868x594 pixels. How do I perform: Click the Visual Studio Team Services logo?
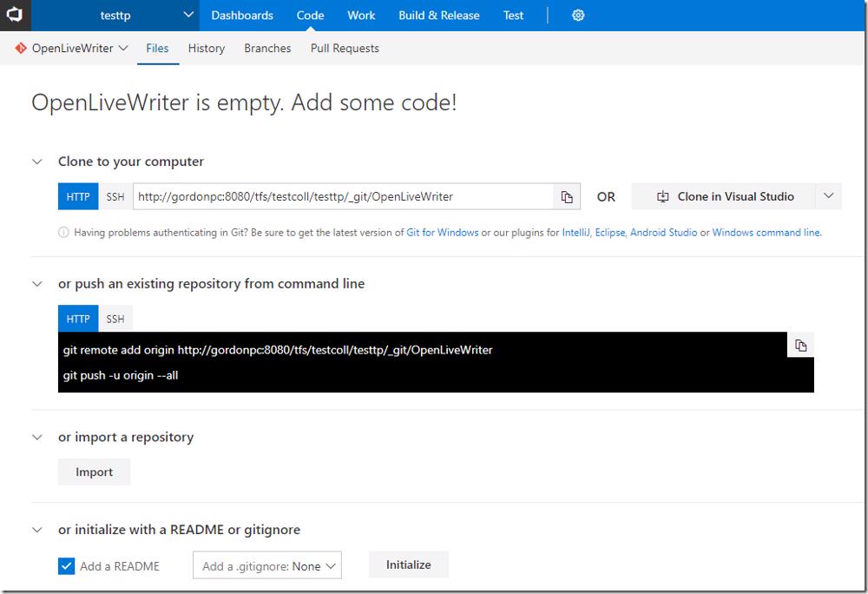(x=15, y=15)
